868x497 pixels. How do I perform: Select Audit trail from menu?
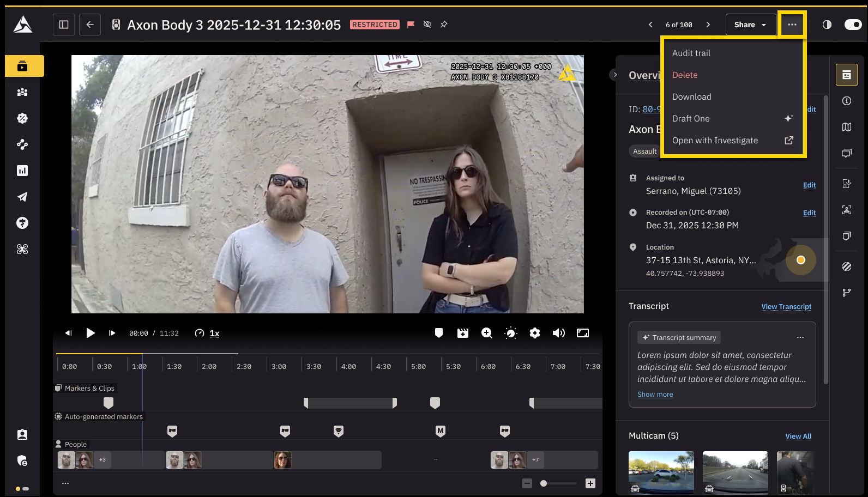pos(691,53)
